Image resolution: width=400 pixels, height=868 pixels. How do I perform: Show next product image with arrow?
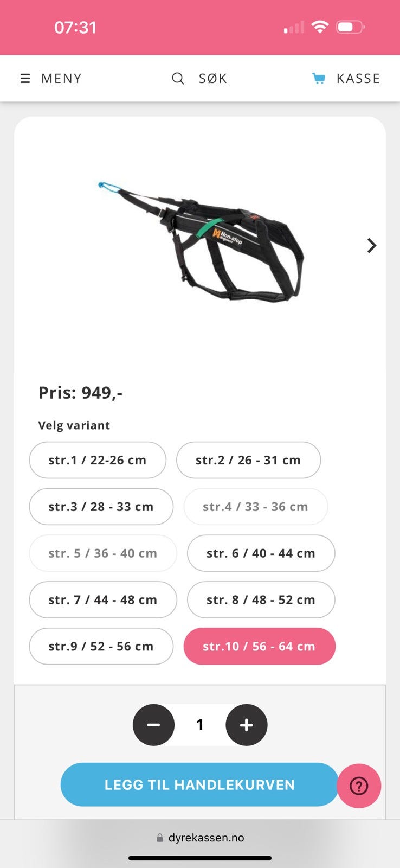click(x=371, y=245)
